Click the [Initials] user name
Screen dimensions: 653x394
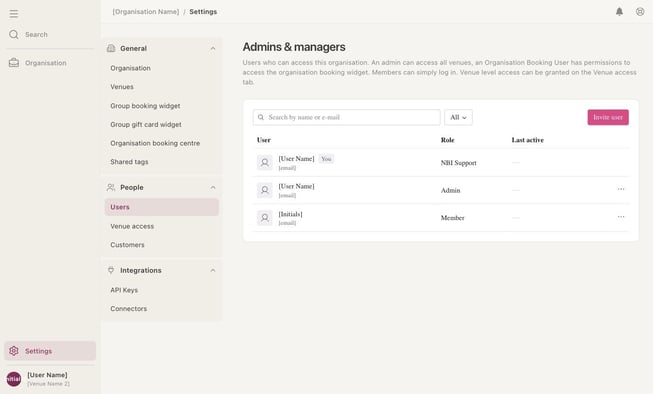point(290,214)
